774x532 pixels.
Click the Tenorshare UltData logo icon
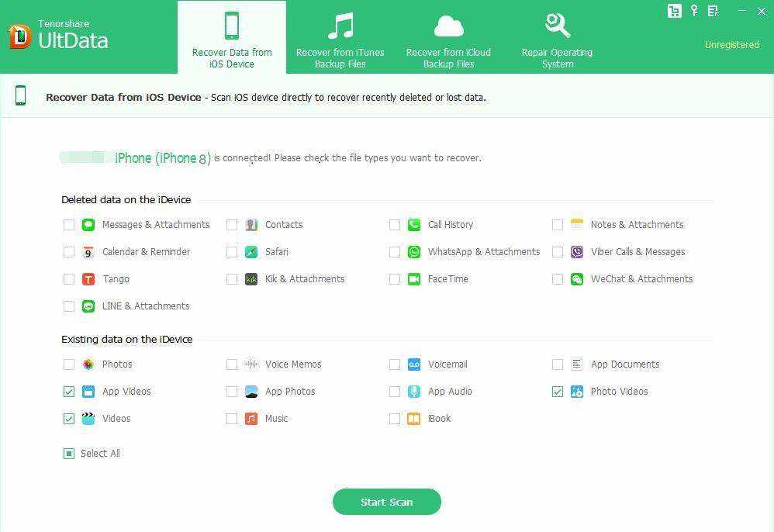(x=19, y=36)
